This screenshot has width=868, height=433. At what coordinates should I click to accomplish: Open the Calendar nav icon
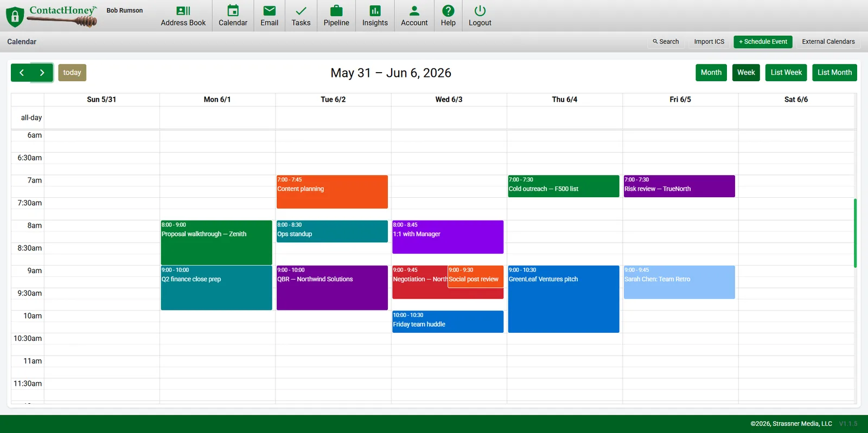(233, 11)
